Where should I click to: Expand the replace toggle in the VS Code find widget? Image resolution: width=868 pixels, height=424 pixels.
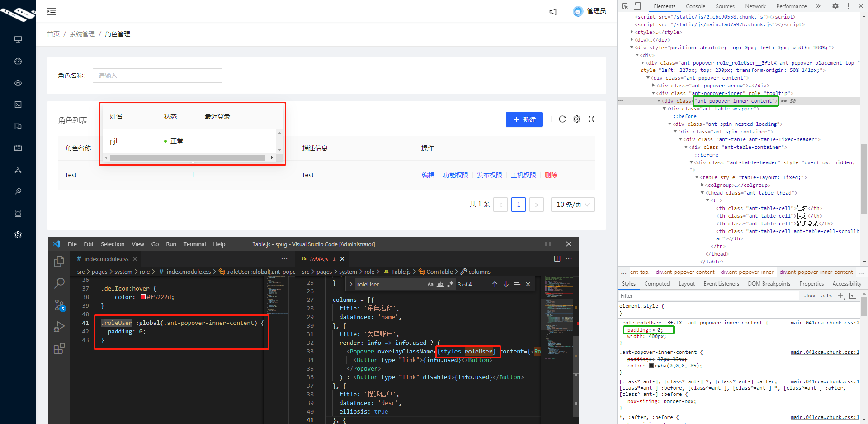[351, 284]
